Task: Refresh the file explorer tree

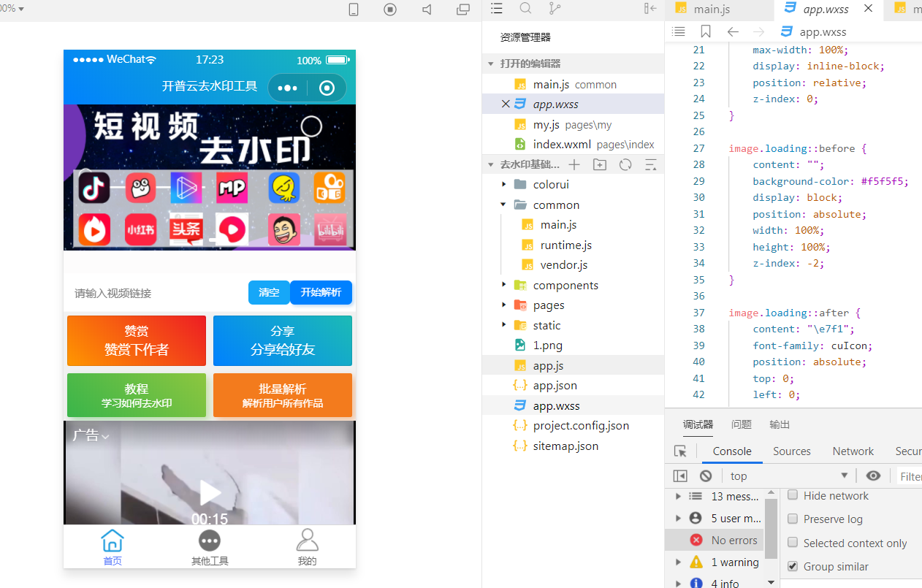Action: [625, 164]
